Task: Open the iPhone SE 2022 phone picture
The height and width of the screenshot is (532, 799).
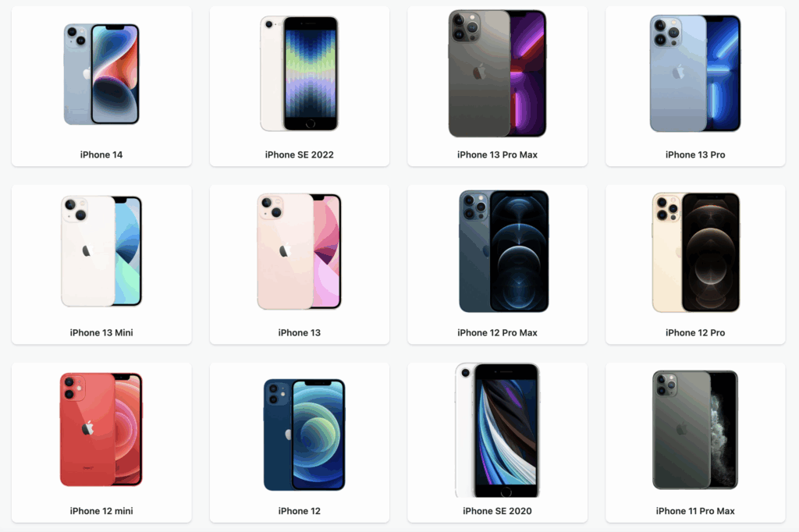Action: click(299, 73)
